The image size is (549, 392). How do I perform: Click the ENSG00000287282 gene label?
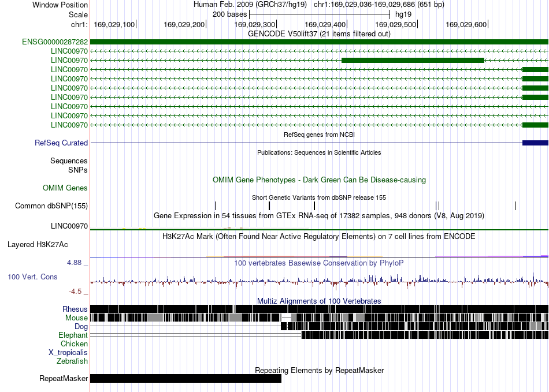click(55, 42)
